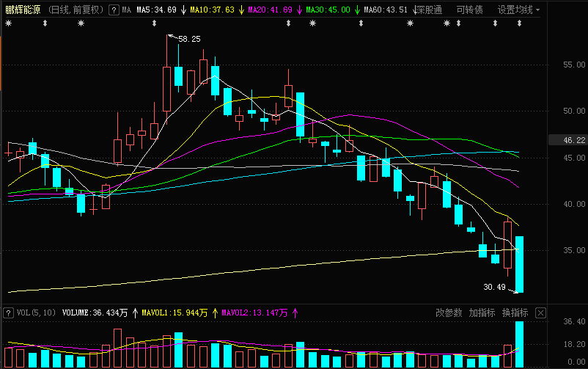
Task: Click the help icon next to 前复权
Action: (x=113, y=10)
